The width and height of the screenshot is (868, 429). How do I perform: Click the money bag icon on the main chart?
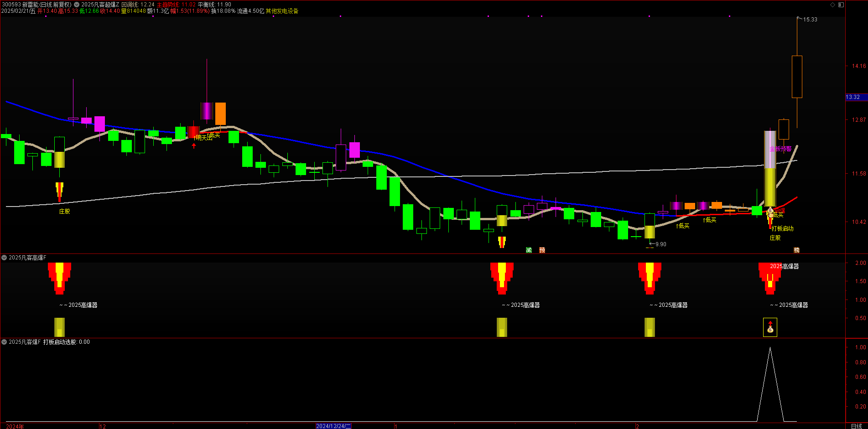click(x=770, y=211)
